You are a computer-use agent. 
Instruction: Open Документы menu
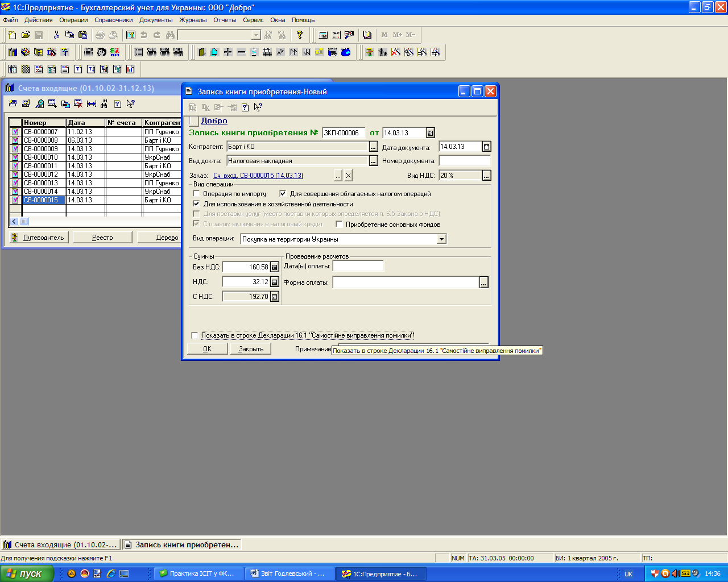[x=156, y=20]
